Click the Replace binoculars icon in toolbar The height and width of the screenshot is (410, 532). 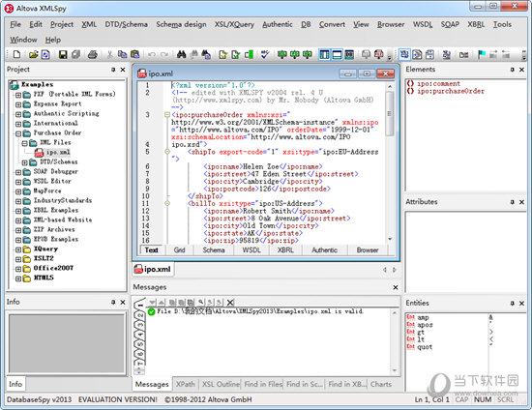click(x=206, y=54)
